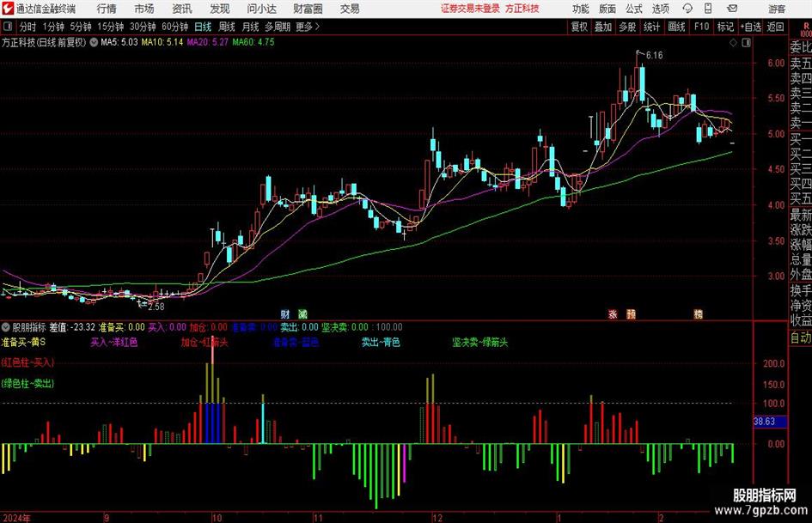Toggle the left side panel icon

click(8, 27)
